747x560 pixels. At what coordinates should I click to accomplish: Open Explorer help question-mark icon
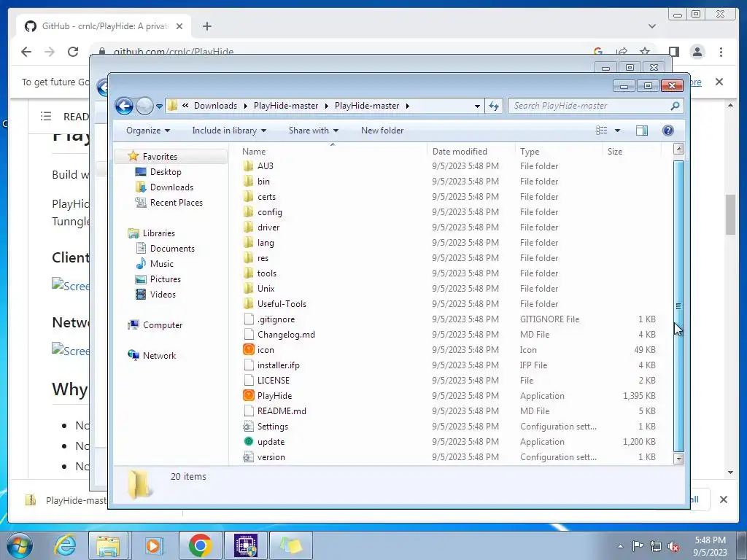pos(668,131)
